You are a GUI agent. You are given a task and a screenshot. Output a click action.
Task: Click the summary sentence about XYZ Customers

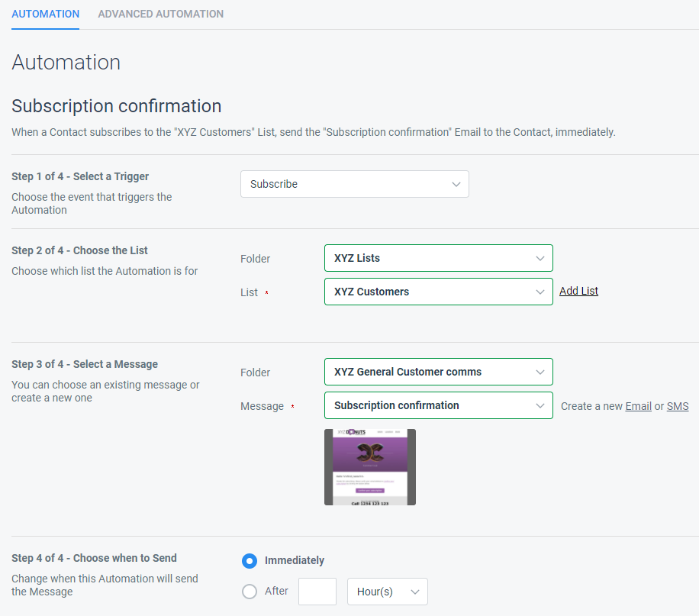point(314,133)
